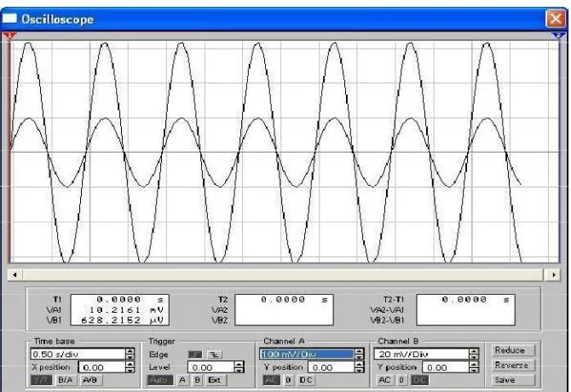This screenshot has width=571, height=392.
Task: Decrease Channel B Y position with the down arrow
Action: tap(473, 370)
